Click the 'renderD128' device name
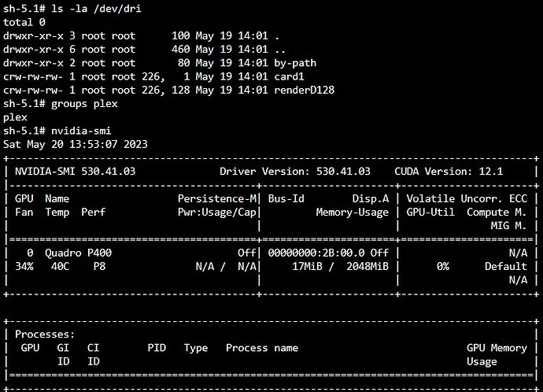This screenshot has height=392, width=543. point(305,90)
